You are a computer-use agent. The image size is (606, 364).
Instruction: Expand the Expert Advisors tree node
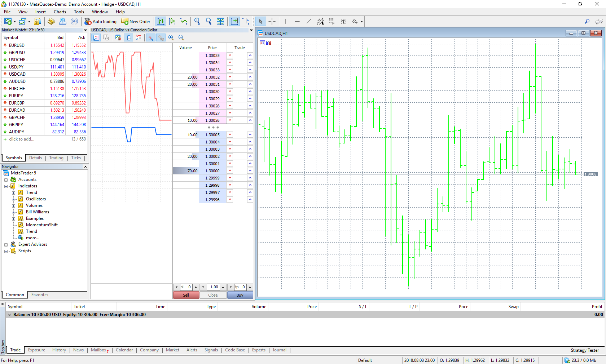[6, 245]
